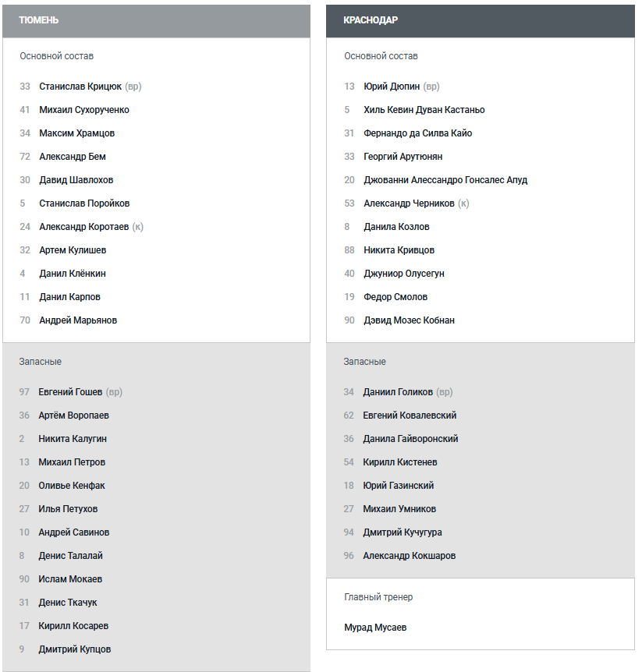Screen dimensions: 642x672
Task: Click substitute Оливье Кенфак
Action: pyautogui.click(x=72, y=486)
